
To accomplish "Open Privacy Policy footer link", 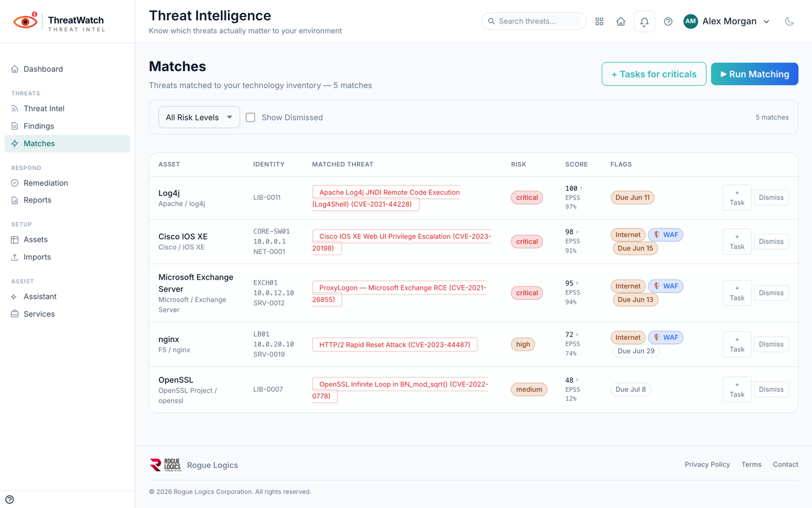I will [x=707, y=464].
